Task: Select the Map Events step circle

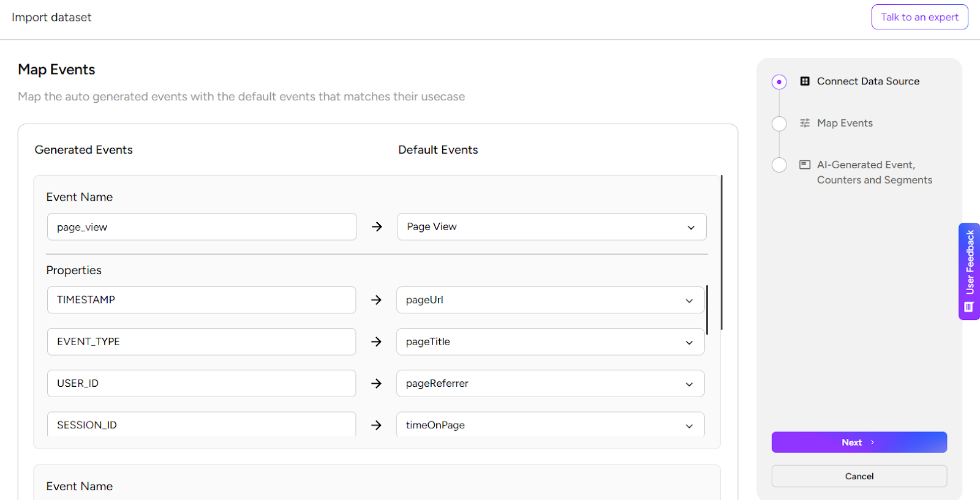Action: [779, 124]
